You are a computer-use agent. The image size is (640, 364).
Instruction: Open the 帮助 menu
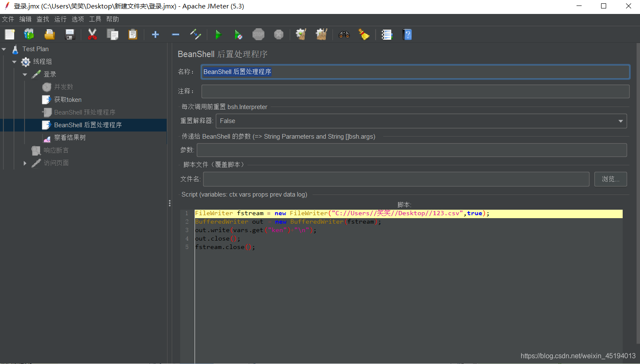coord(113,19)
